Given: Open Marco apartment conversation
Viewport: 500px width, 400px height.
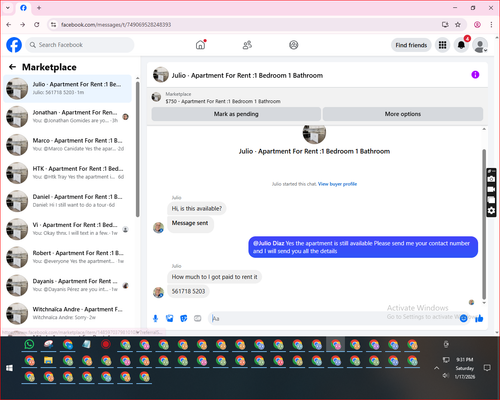Looking at the screenshot, I should [68, 144].
